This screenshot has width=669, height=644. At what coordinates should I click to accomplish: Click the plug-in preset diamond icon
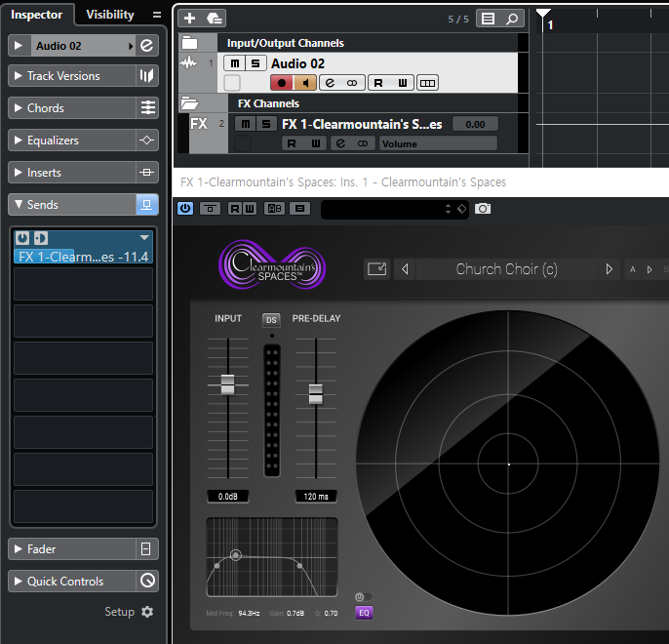(461, 209)
